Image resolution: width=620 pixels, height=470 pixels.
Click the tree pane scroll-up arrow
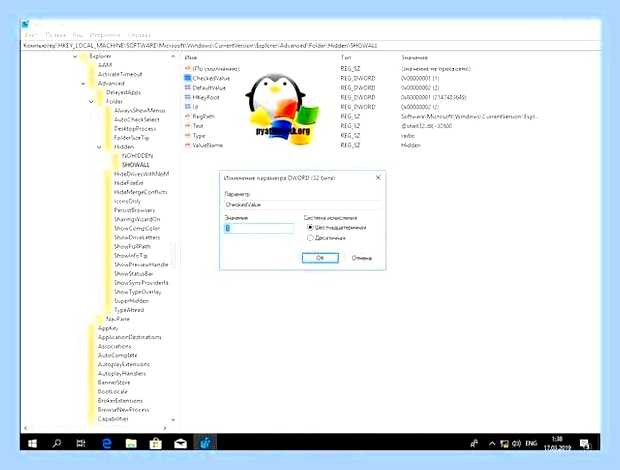pyautogui.click(x=173, y=57)
